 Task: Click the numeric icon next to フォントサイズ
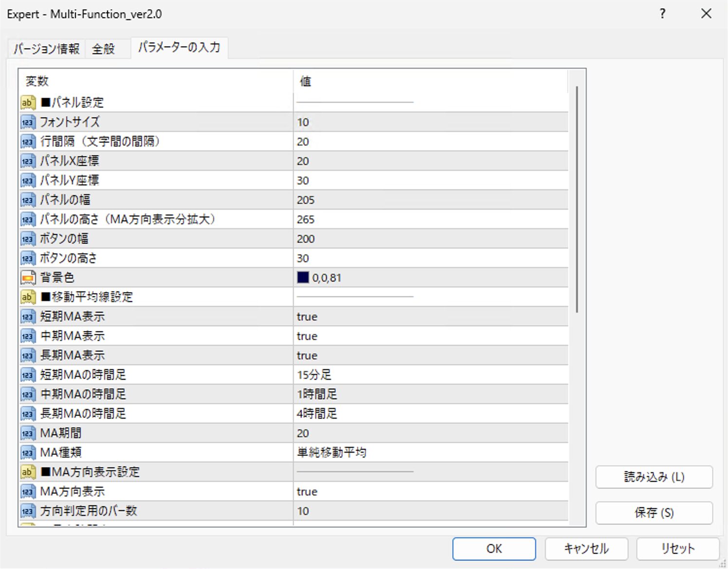(28, 122)
